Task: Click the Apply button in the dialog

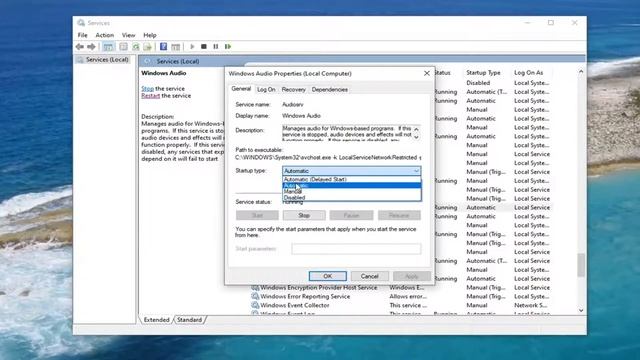Action: (412, 276)
